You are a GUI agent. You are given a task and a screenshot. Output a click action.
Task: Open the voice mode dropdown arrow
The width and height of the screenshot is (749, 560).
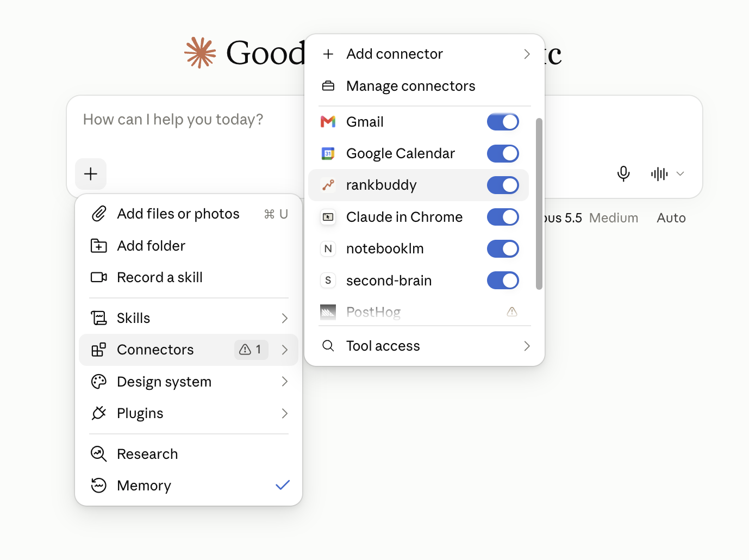click(x=680, y=174)
